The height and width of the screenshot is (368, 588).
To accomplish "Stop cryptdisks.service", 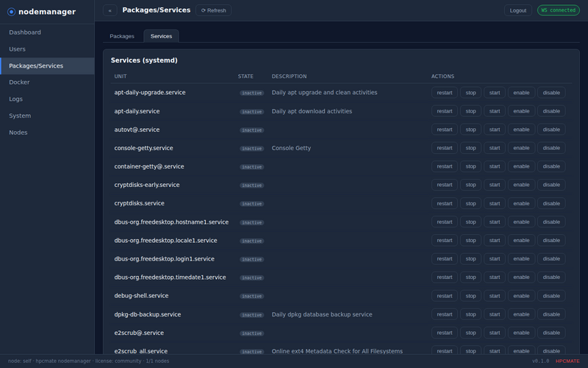I will click(470, 204).
